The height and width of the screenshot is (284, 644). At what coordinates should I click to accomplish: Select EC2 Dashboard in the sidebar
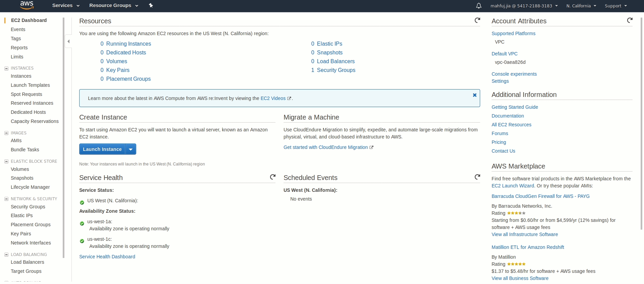[29, 20]
